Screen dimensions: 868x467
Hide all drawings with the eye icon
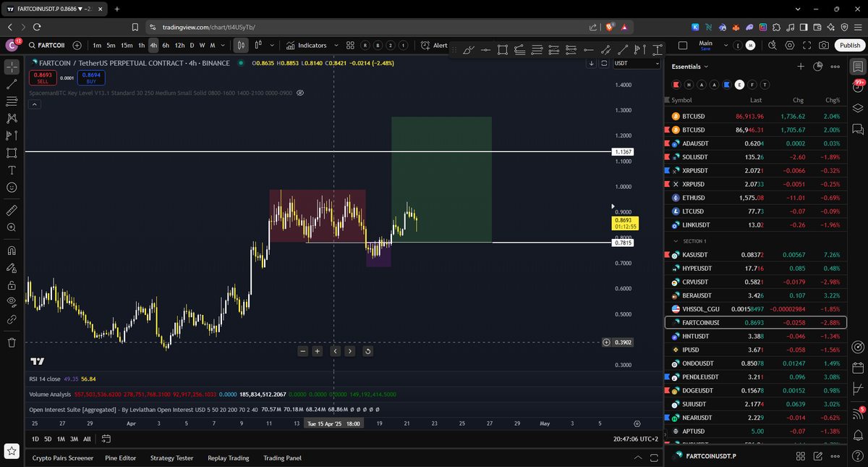click(12, 302)
